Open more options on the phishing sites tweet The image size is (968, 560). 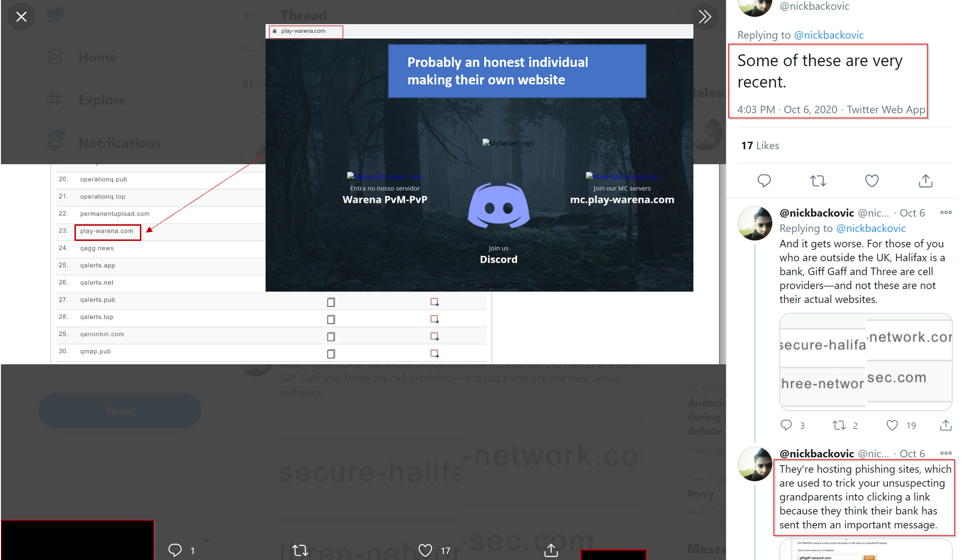tap(946, 453)
